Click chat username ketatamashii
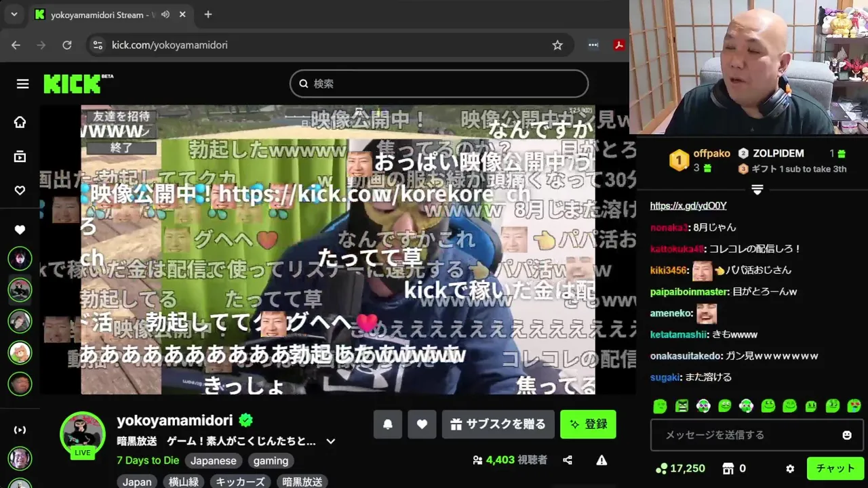 click(679, 335)
